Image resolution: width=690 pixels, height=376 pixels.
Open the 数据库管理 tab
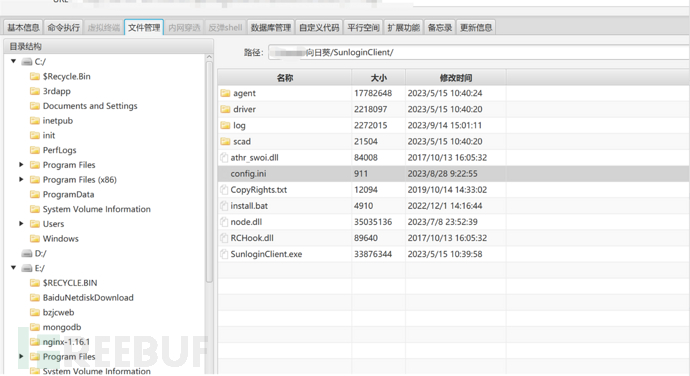click(x=271, y=27)
